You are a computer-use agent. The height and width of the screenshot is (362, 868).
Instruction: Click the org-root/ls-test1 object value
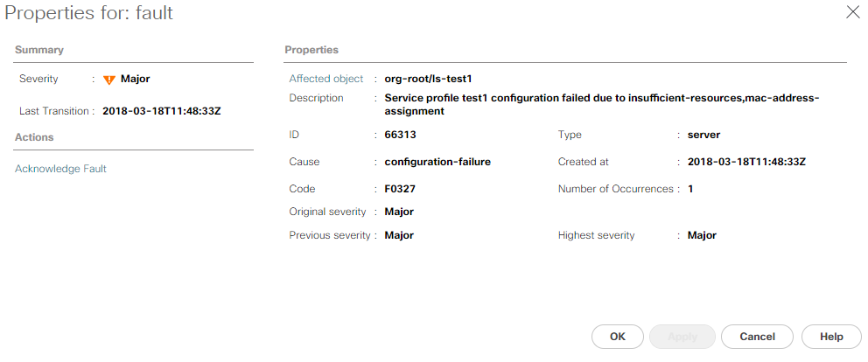(x=428, y=79)
